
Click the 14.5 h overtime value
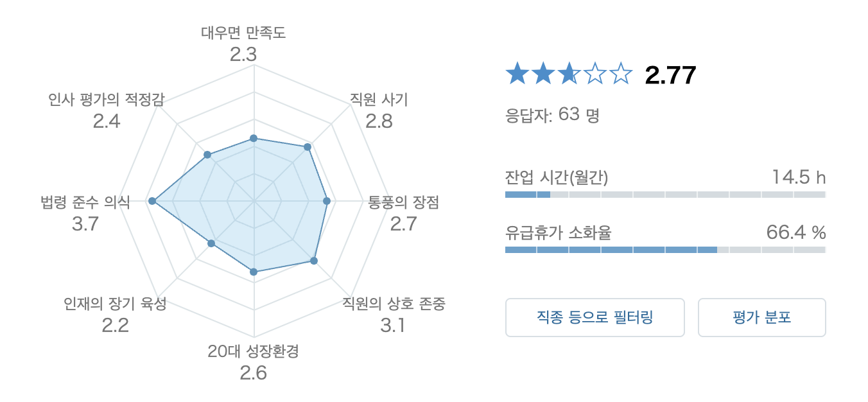click(799, 177)
